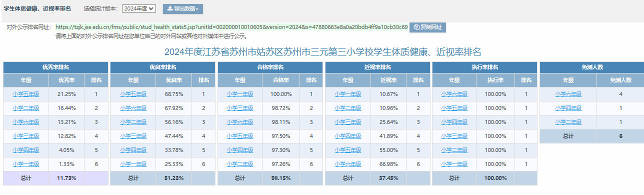Open 小学四年级 link in 执行率排名 table
The height and width of the screenshot is (195, 644).
454,122
